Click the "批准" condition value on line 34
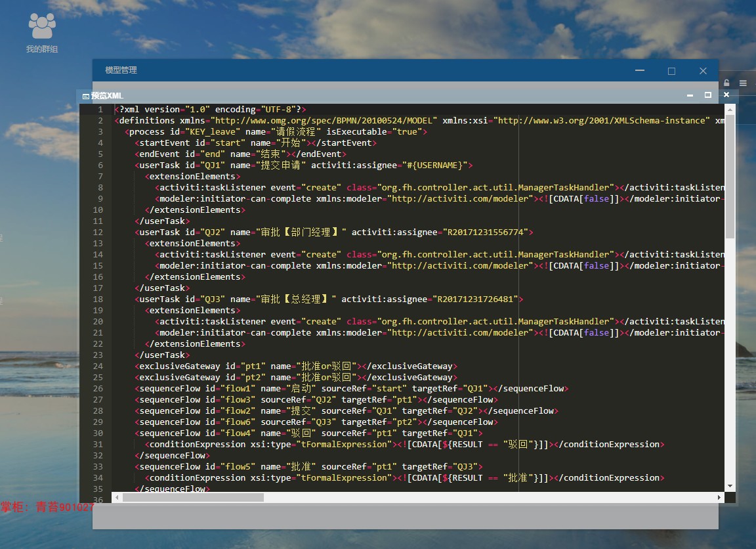Image resolution: width=756 pixels, height=549 pixels. tap(518, 477)
